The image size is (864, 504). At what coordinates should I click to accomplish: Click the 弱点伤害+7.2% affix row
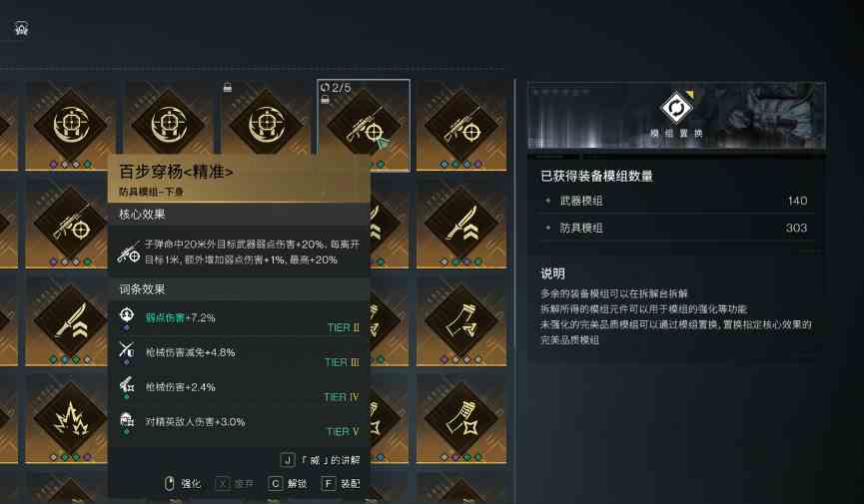point(239,319)
